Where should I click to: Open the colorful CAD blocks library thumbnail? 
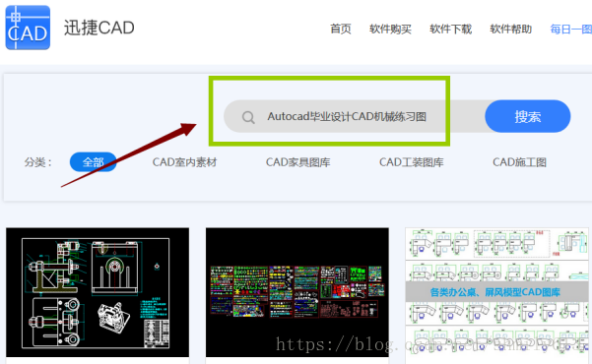(x=297, y=292)
